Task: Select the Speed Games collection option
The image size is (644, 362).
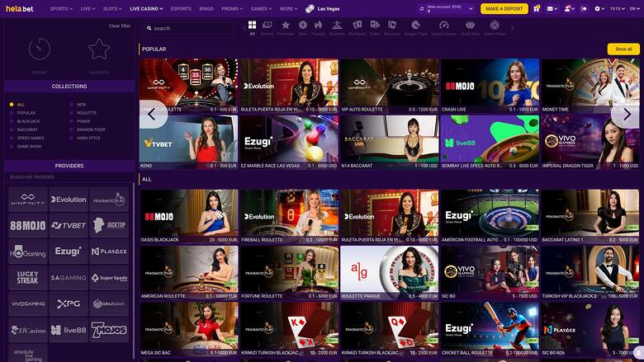Action: click(27, 139)
